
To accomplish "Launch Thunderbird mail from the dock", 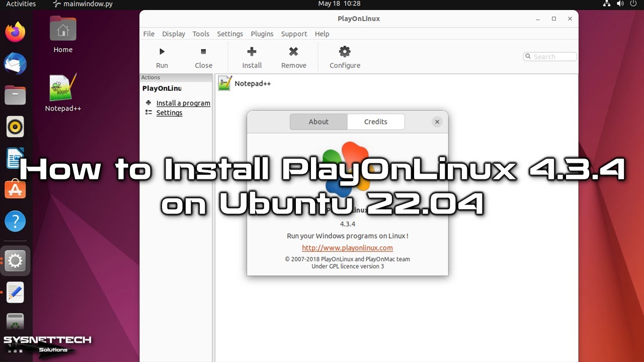I will (15, 64).
